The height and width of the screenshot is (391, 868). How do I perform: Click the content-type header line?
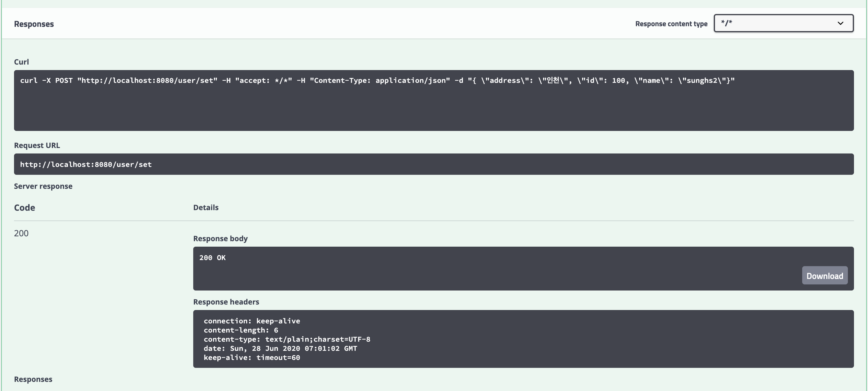(287, 339)
